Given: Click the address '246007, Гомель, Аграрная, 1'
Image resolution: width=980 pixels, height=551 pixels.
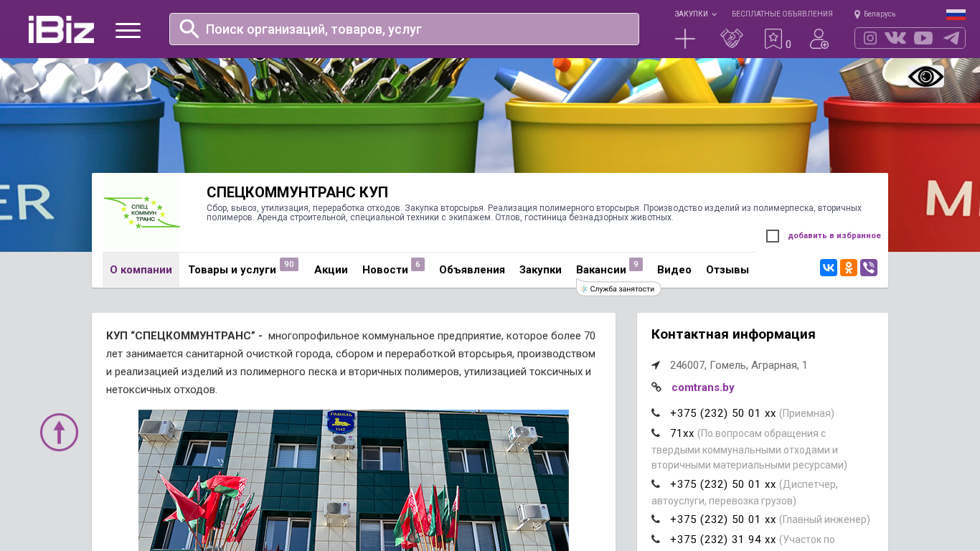Looking at the screenshot, I should point(739,365).
